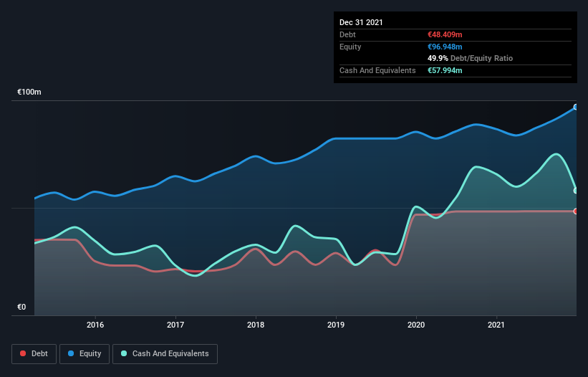This screenshot has height=377, width=588.
Task: Select the 2017 x-axis label
Action: 175,325
